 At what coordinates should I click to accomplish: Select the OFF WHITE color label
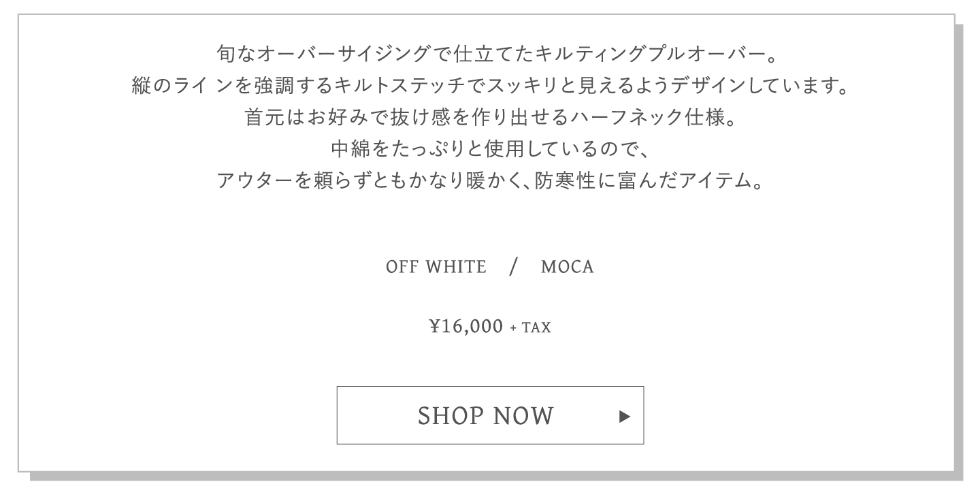(x=436, y=267)
